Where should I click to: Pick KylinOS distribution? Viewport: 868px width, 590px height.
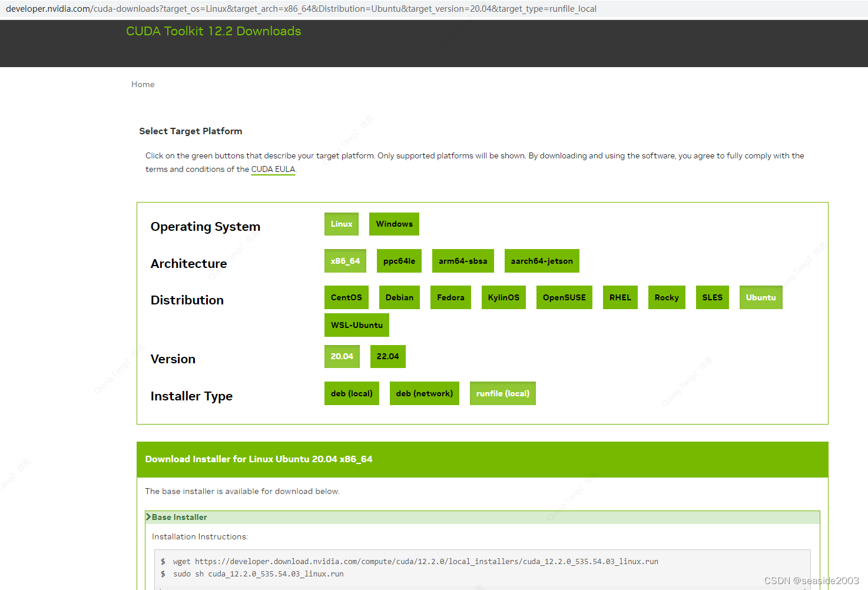coord(503,297)
